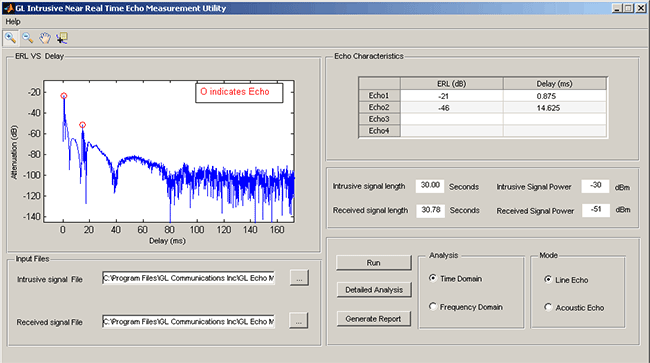
Task: Select Frequency Domain analysis
Action: (433, 306)
